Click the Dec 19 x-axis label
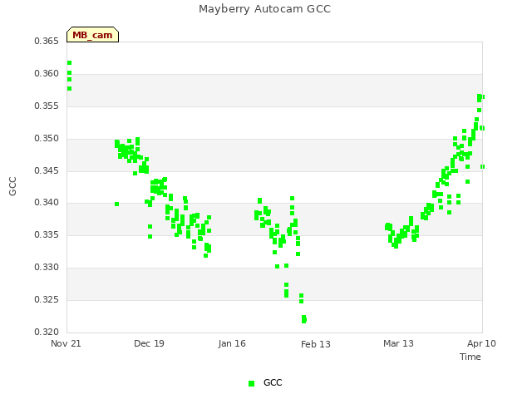The height and width of the screenshot is (399, 532). pyautogui.click(x=149, y=343)
